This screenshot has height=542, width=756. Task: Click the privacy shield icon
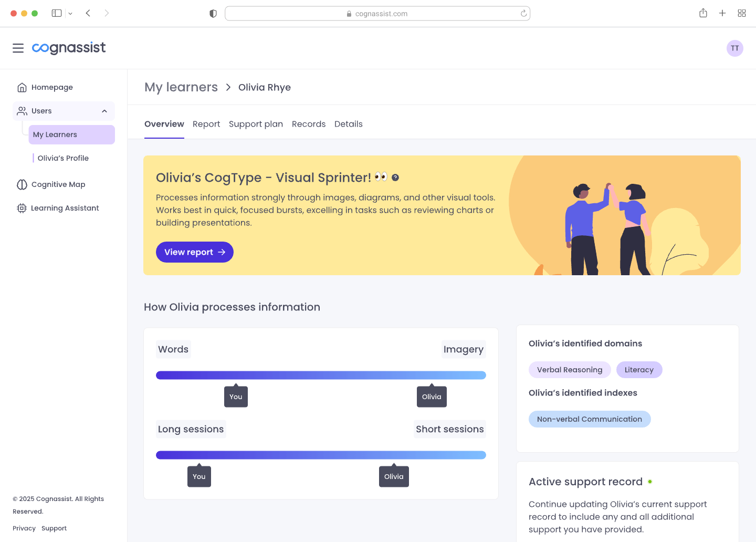coord(213,14)
